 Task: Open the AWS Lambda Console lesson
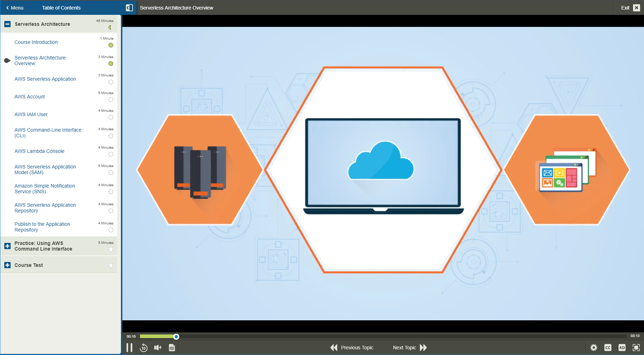39,151
